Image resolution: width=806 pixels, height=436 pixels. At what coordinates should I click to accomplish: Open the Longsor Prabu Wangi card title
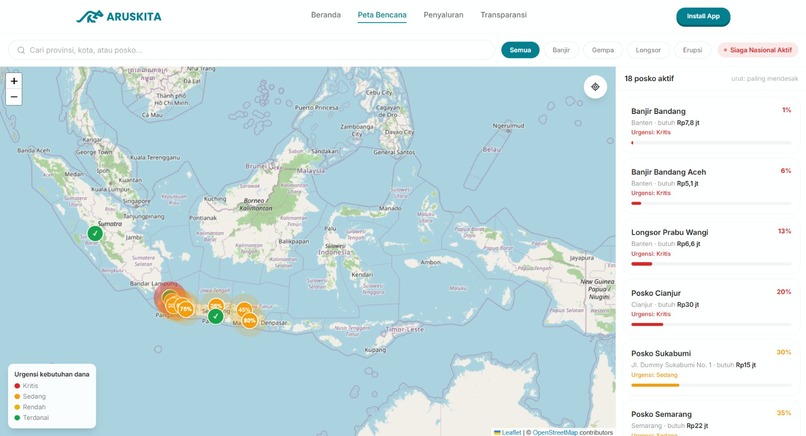pos(669,232)
